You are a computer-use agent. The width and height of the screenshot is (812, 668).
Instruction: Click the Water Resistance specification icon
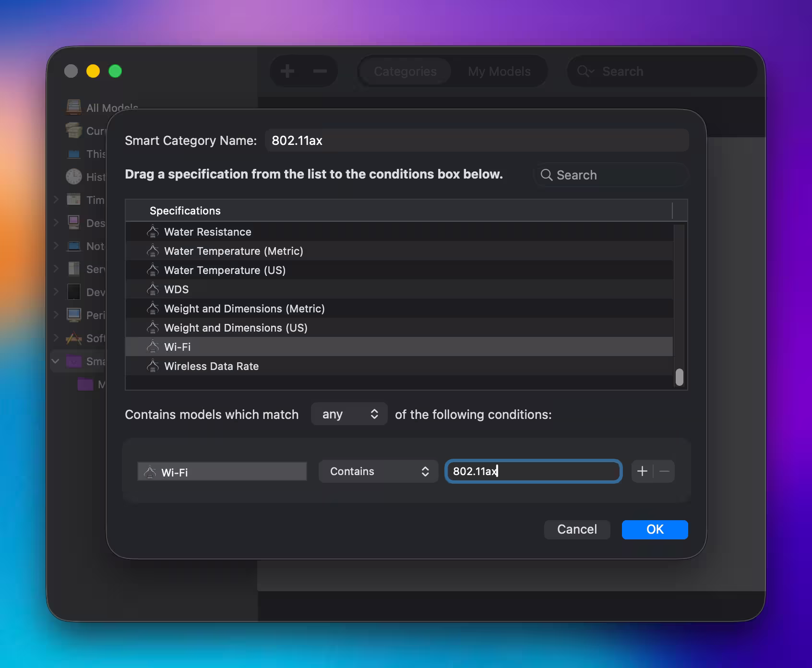point(153,232)
